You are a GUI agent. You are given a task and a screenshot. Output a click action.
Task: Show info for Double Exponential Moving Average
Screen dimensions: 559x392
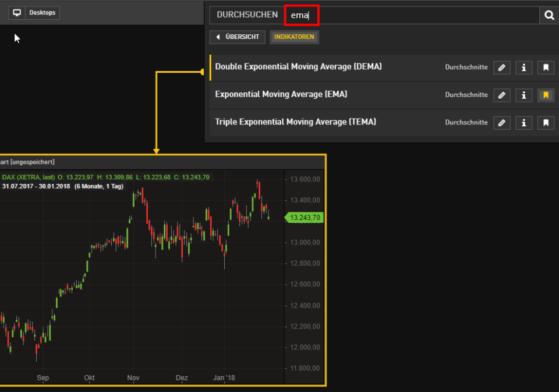click(x=523, y=67)
